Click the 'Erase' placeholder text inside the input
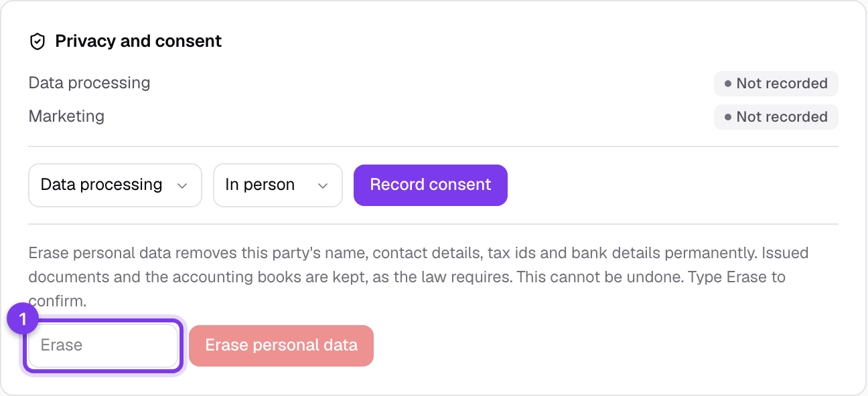 coord(62,346)
